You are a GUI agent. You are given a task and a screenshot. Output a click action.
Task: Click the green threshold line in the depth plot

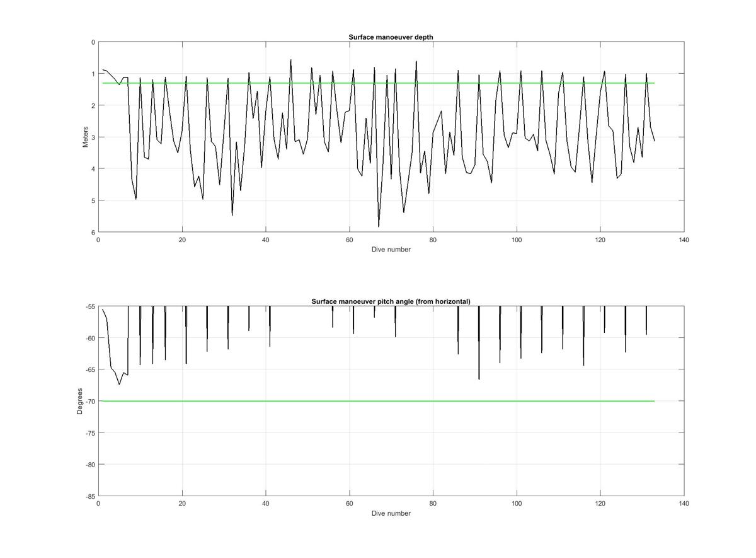[378, 83]
